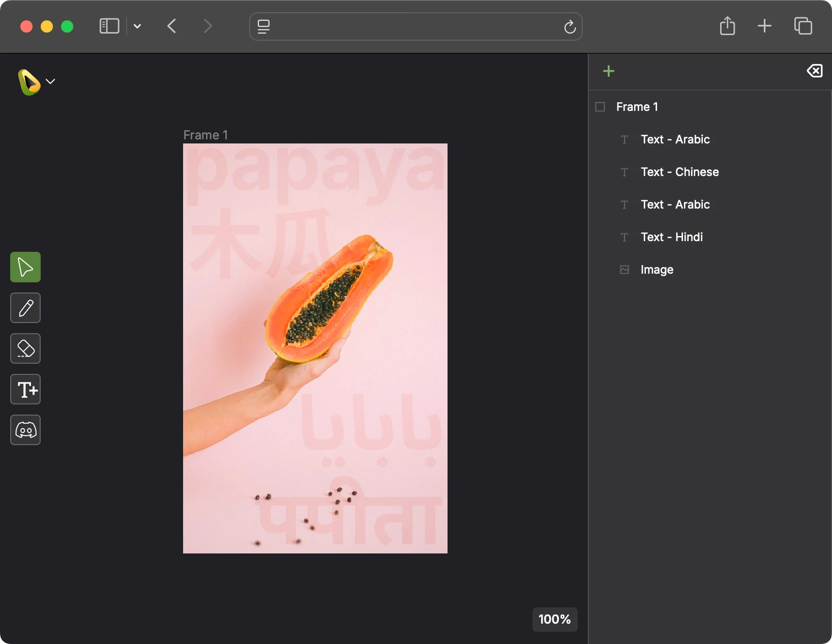Click the delete/clear icon in panel header

tap(814, 71)
